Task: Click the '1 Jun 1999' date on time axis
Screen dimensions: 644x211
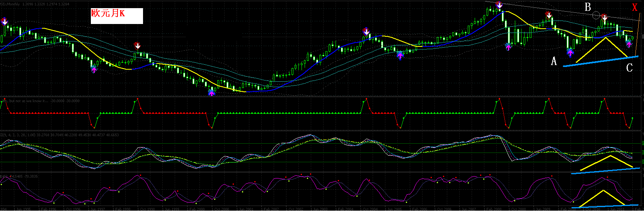Action: [x=171, y=209]
